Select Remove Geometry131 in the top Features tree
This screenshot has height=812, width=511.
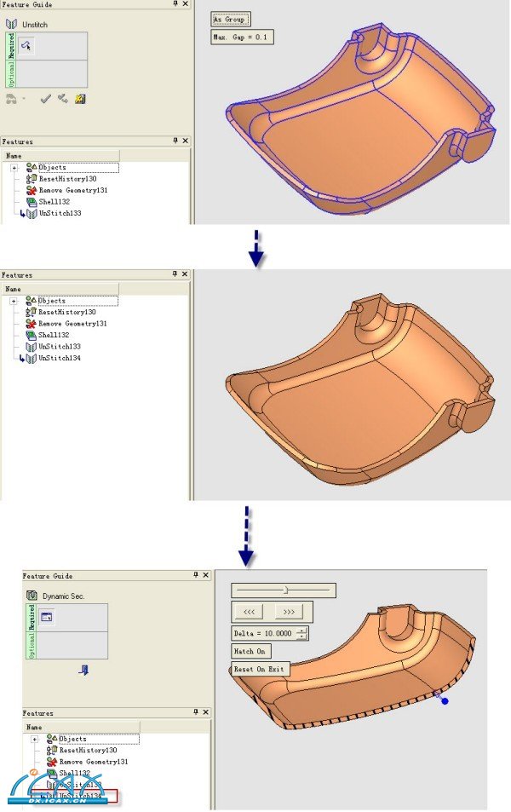click(x=73, y=190)
